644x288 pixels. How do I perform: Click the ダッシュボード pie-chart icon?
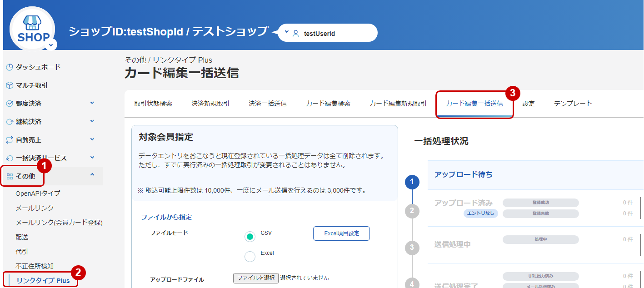coord(10,67)
